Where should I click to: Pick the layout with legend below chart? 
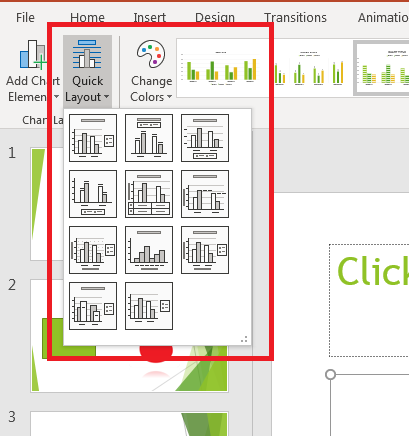click(205, 138)
